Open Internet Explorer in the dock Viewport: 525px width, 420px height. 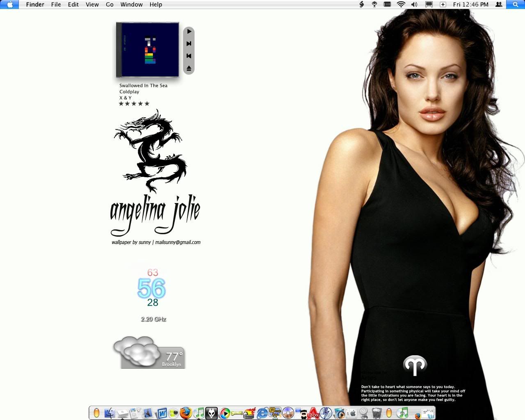tap(262, 413)
